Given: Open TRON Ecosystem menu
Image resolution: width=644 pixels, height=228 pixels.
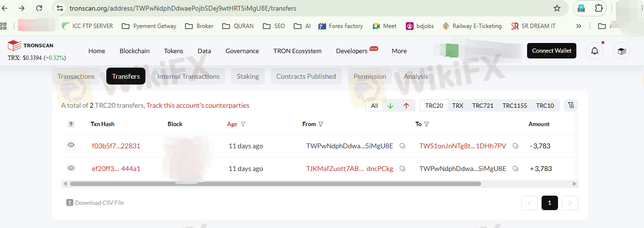Looking at the screenshot, I should 297,51.
